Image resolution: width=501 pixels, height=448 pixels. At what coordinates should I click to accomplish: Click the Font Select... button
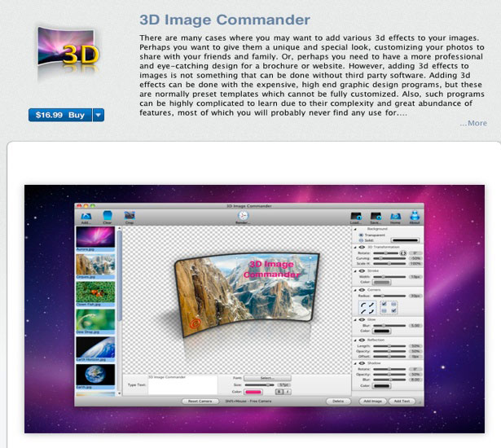pyautogui.click(x=267, y=378)
